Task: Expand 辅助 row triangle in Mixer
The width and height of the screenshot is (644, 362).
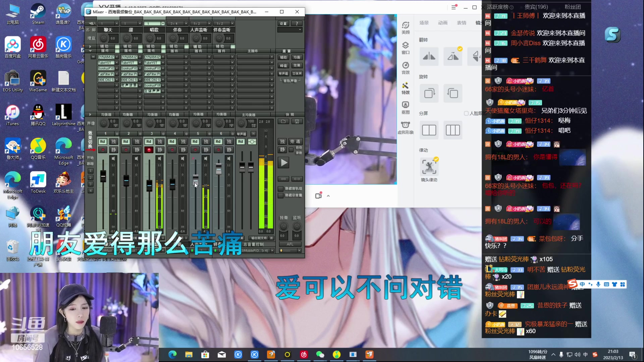Action: pos(90,47)
